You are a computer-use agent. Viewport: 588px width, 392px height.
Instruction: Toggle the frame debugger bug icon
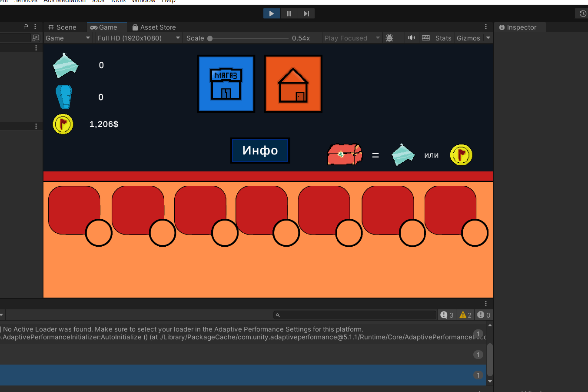pyautogui.click(x=389, y=38)
